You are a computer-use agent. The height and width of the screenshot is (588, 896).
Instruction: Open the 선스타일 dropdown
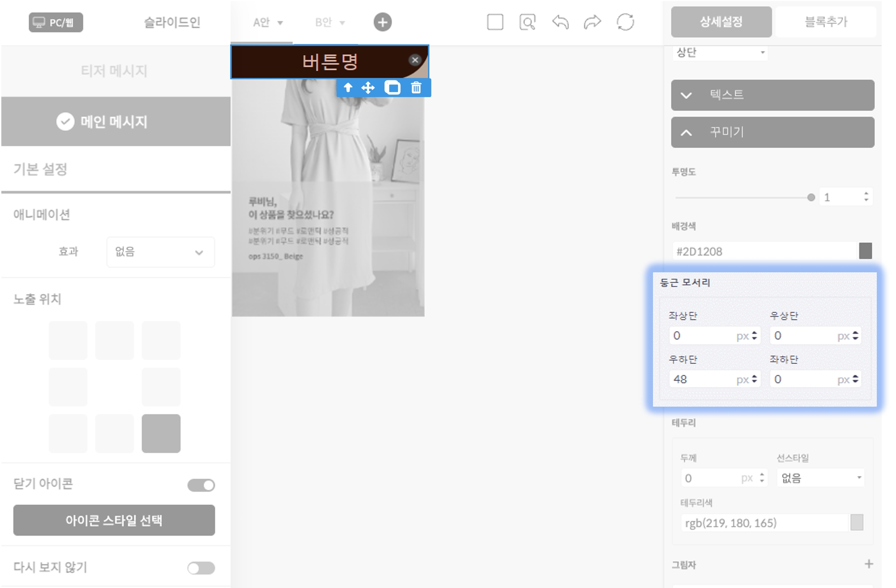[821, 478]
